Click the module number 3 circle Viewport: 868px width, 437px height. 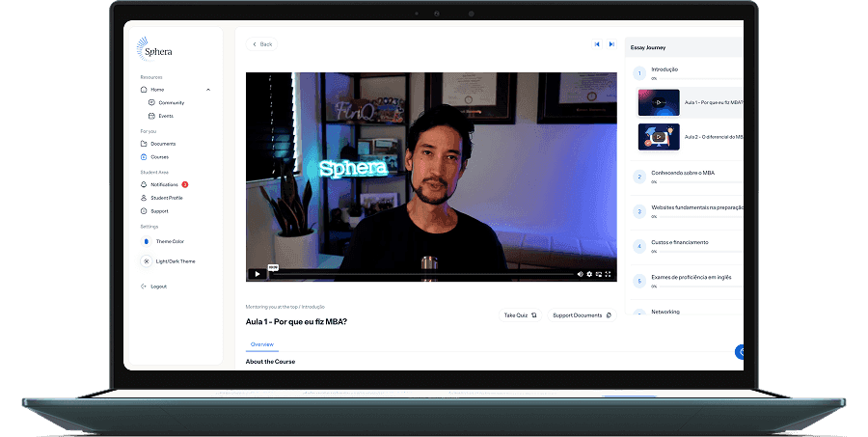pyautogui.click(x=639, y=211)
